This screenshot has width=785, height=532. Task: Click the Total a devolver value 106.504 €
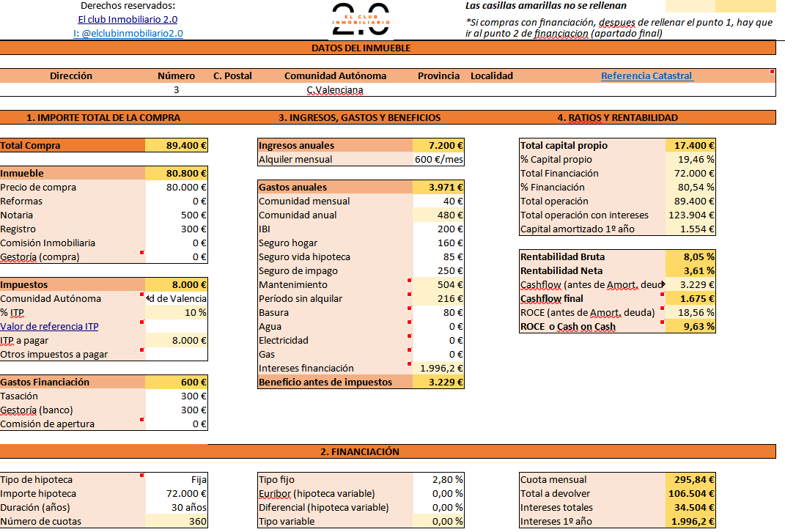point(690,494)
